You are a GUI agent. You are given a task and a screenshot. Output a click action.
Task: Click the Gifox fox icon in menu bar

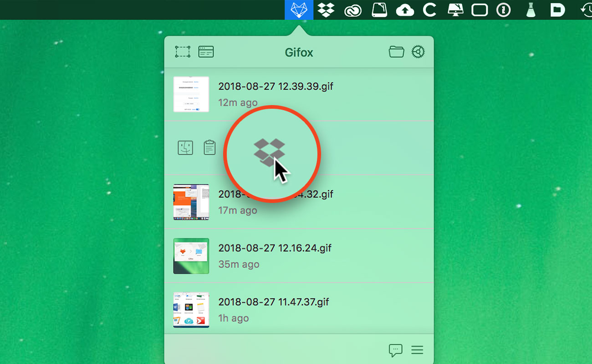[x=299, y=10]
